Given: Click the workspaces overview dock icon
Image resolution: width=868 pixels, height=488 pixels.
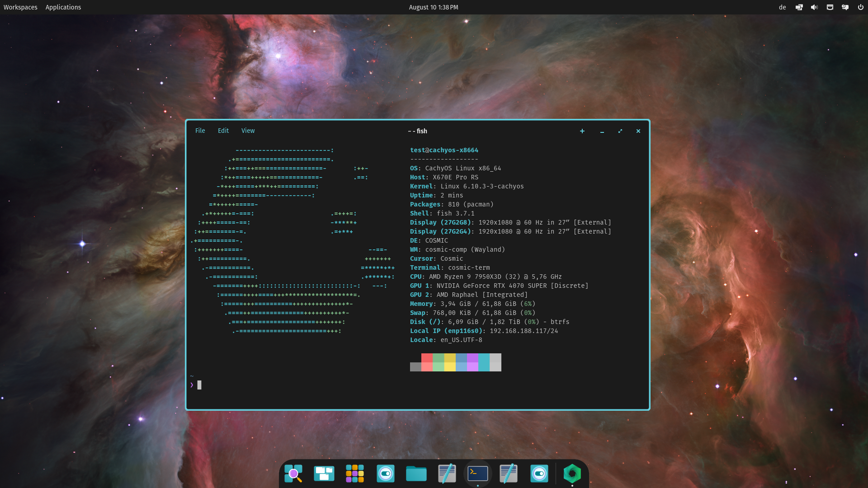Looking at the screenshot, I should pos(324,474).
